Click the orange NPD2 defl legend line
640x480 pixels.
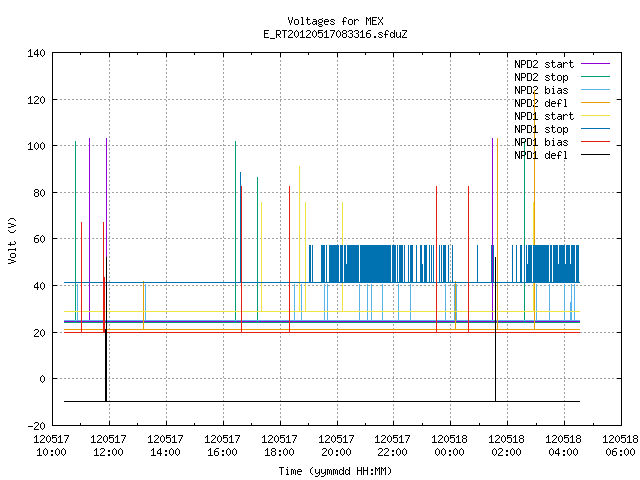pos(595,102)
